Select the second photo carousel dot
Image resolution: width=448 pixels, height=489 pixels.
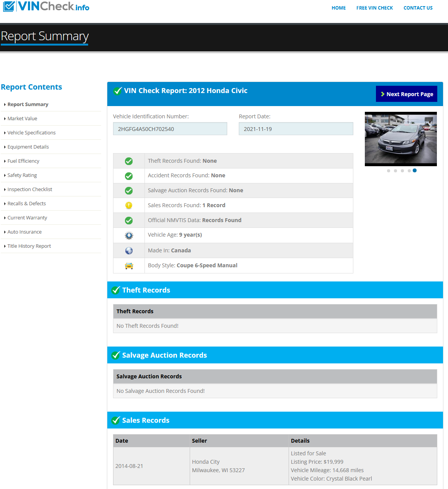[395, 171]
